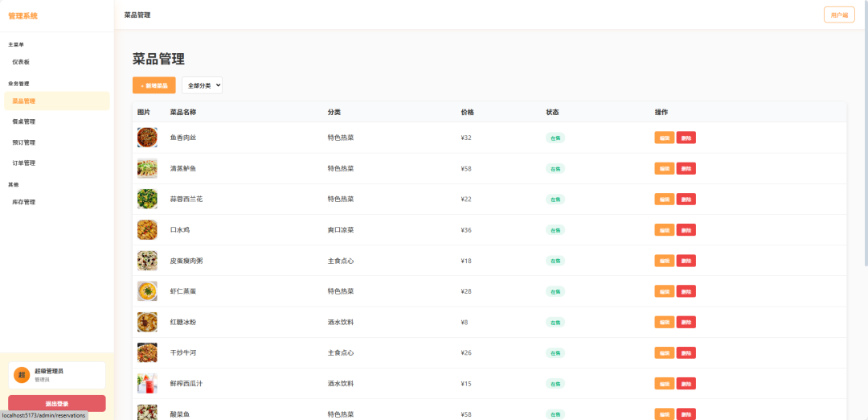Click the 状态 column header
Viewport: 868px width, 420px height.
click(552, 112)
